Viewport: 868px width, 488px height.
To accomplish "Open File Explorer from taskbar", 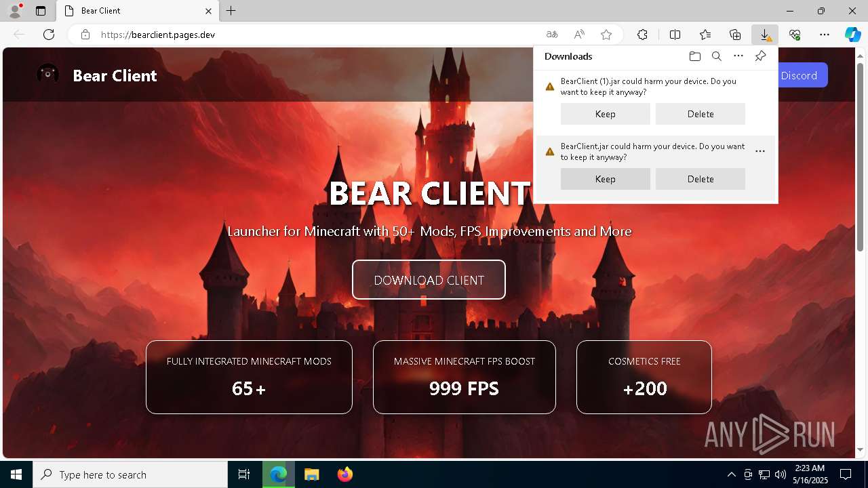I will [x=311, y=474].
